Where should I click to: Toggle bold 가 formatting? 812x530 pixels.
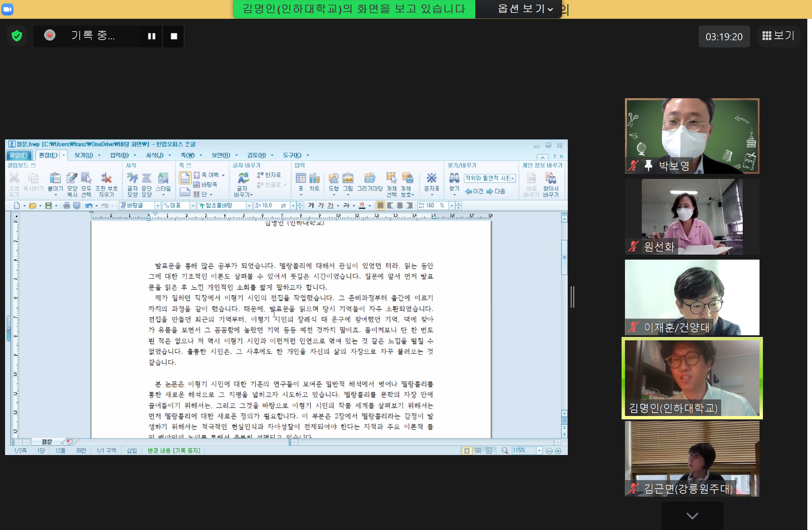pyautogui.click(x=311, y=205)
